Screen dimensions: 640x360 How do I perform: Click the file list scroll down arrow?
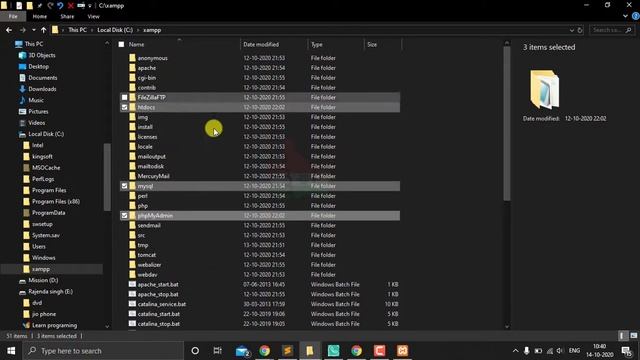point(507,326)
